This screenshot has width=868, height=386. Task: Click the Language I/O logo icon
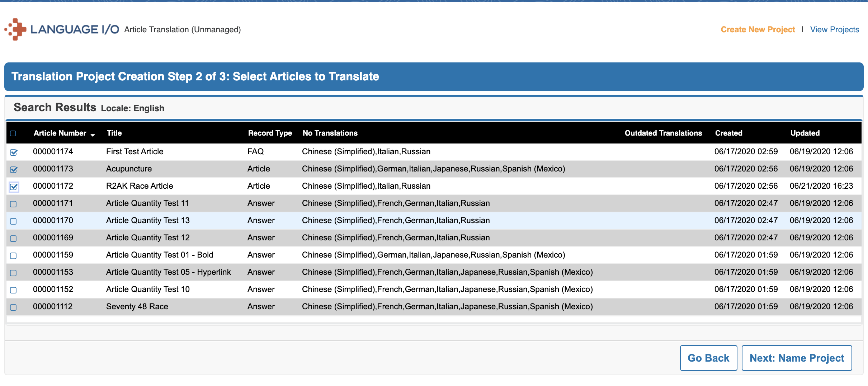pos(16,29)
